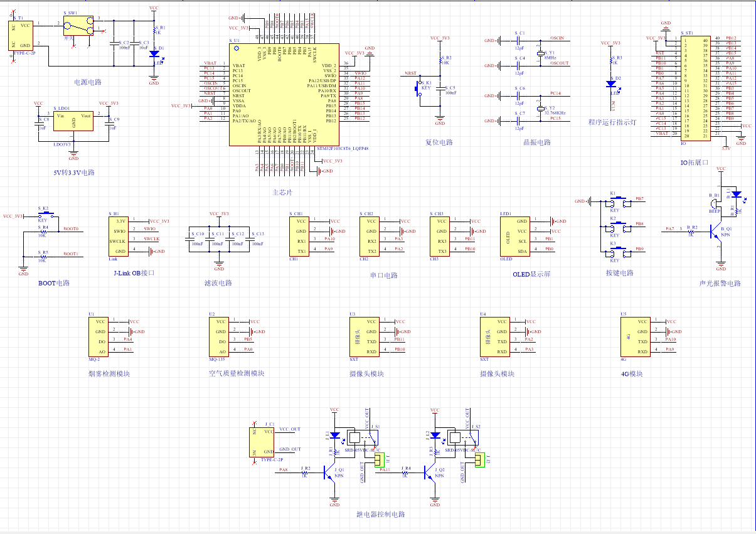756x534 pixels.
Task: Click the 滤波电路 section label
Action: [218, 282]
